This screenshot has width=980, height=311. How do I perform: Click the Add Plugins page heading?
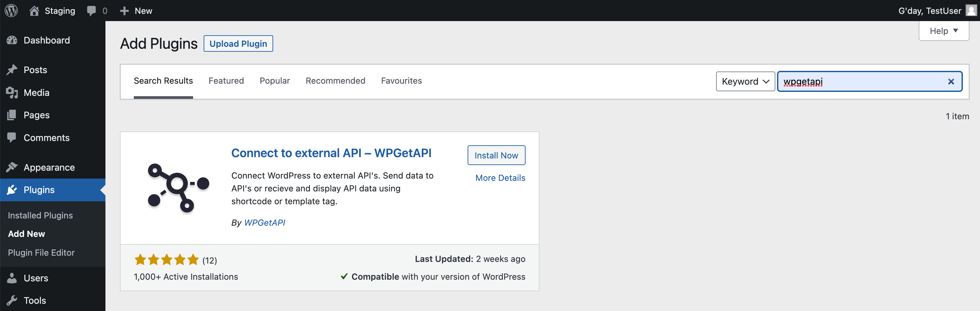159,44
